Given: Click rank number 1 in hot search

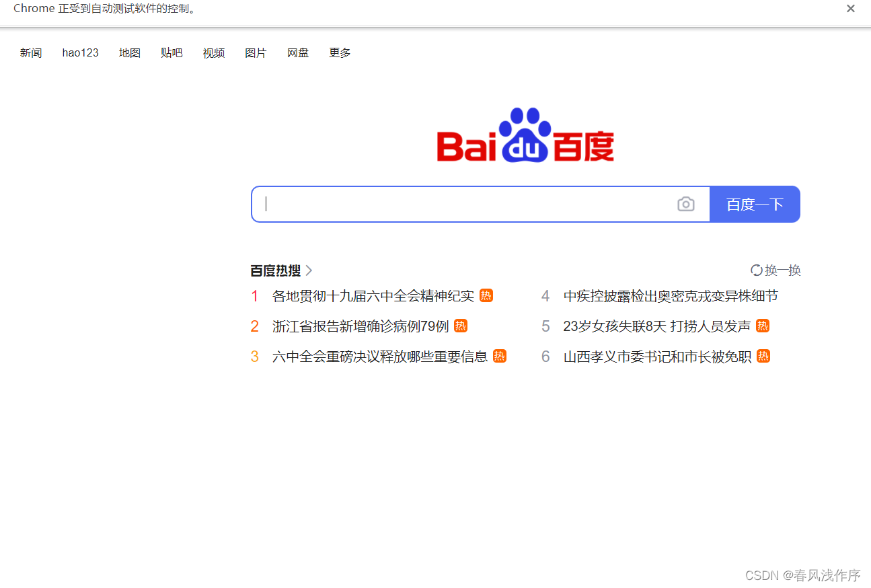Looking at the screenshot, I should [255, 296].
